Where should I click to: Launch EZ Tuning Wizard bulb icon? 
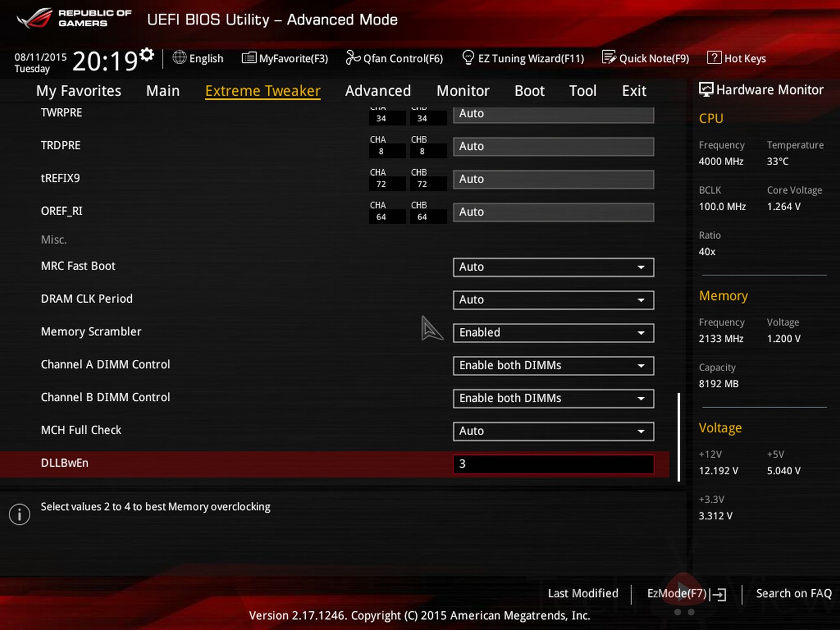pyautogui.click(x=468, y=57)
